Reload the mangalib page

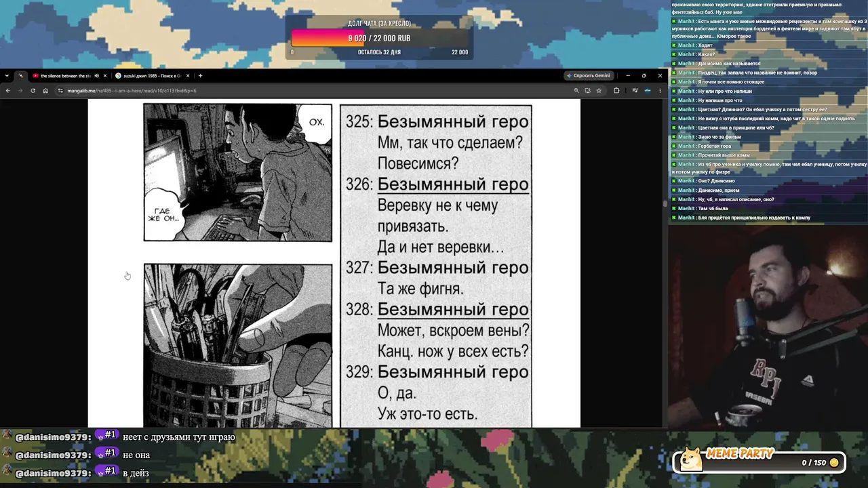(x=33, y=90)
